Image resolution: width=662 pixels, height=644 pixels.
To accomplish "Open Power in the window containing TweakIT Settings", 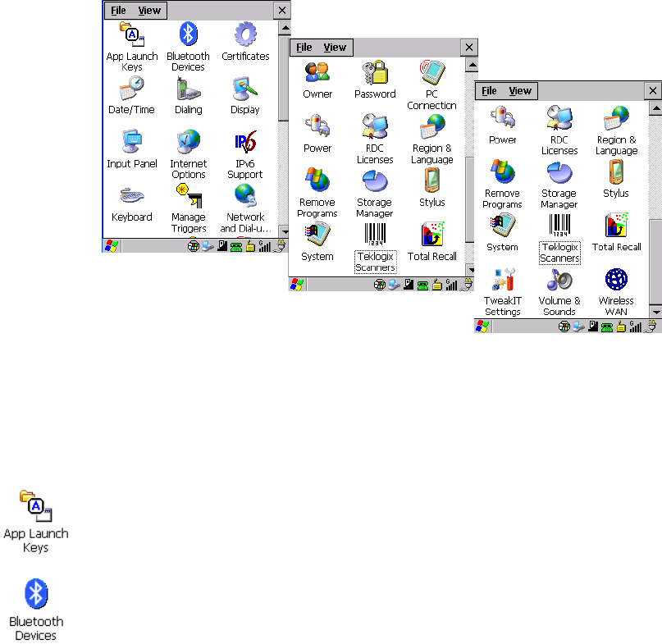I will click(502, 126).
